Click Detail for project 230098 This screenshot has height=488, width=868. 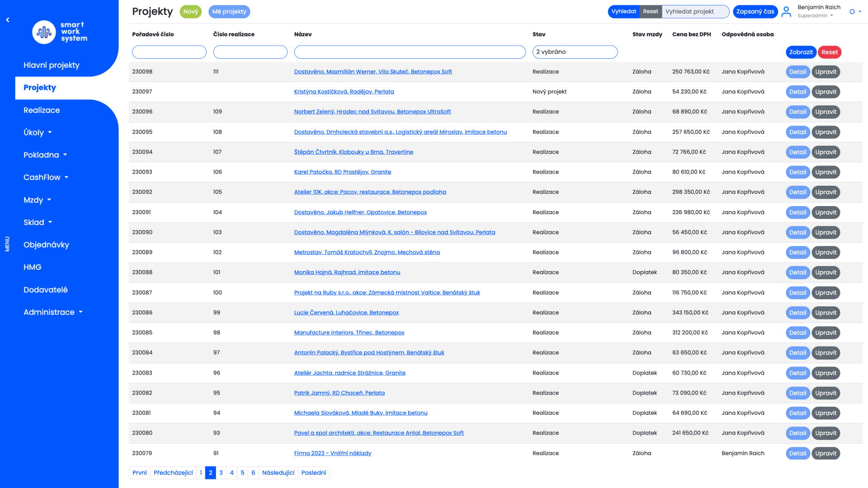point(797,72)
